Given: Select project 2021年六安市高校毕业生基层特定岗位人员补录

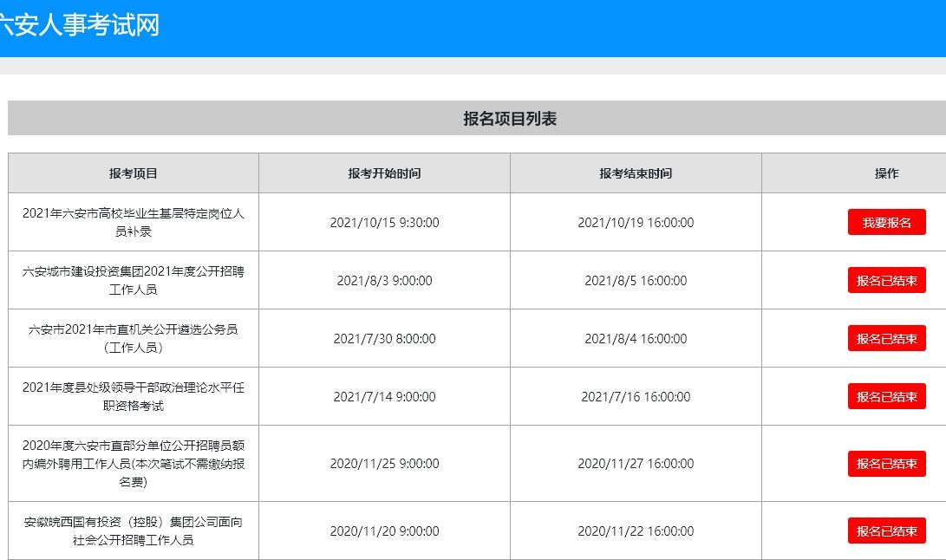Looking at the screenshot, I should point(134,222).
